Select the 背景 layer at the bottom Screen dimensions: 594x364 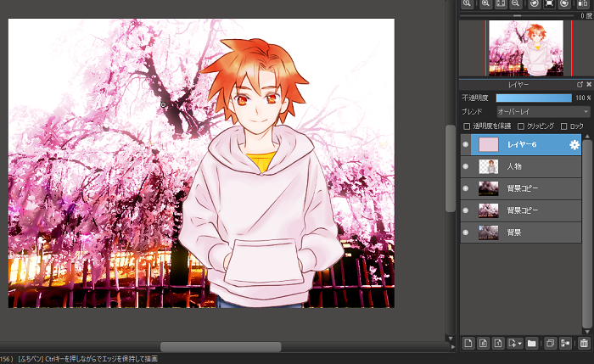coord(526,232)
